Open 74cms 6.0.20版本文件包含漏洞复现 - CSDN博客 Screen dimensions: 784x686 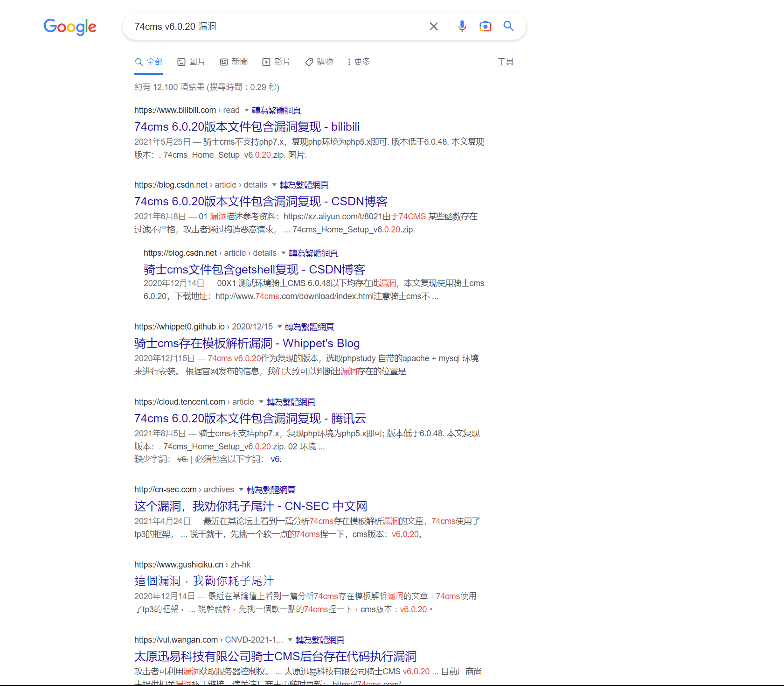(261, 201)
